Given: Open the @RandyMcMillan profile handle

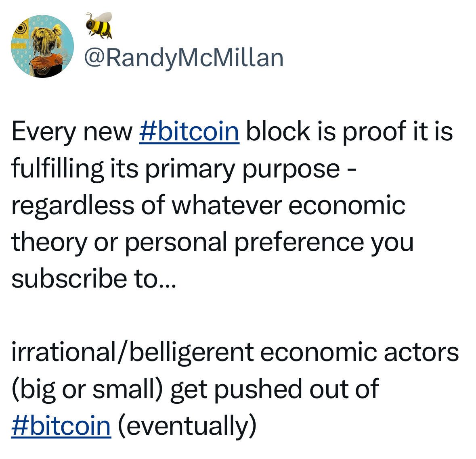Looking at the screenshot, I should tap(184, 58).
